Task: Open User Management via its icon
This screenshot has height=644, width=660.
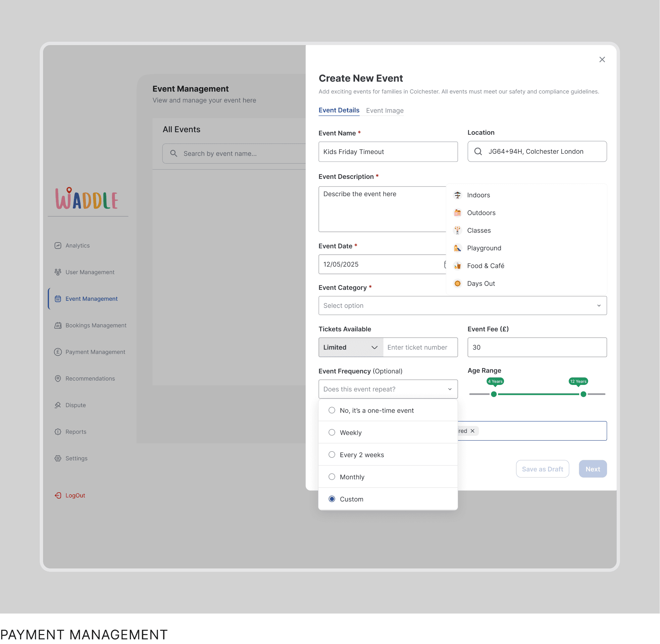Action: tap(58, 272)
